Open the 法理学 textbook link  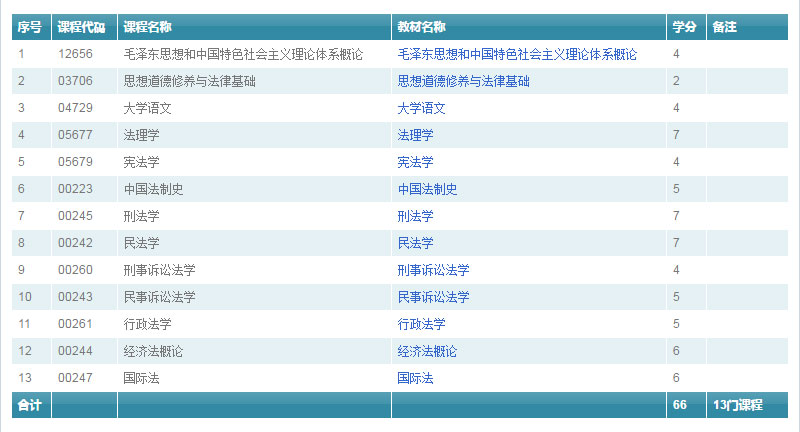(415, 135)
